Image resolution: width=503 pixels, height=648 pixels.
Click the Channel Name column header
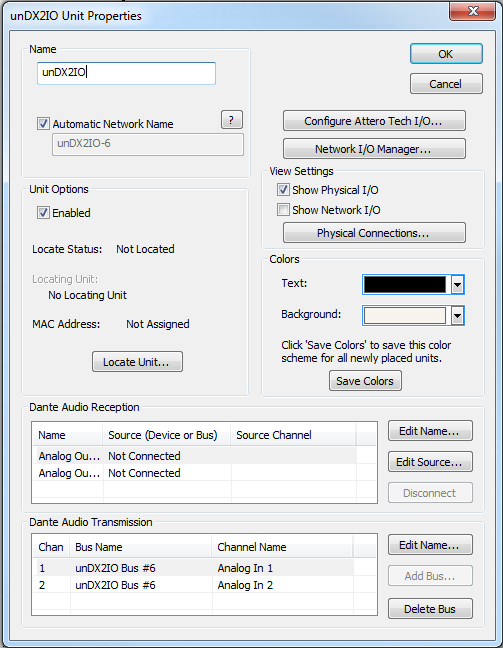(282, 547)
